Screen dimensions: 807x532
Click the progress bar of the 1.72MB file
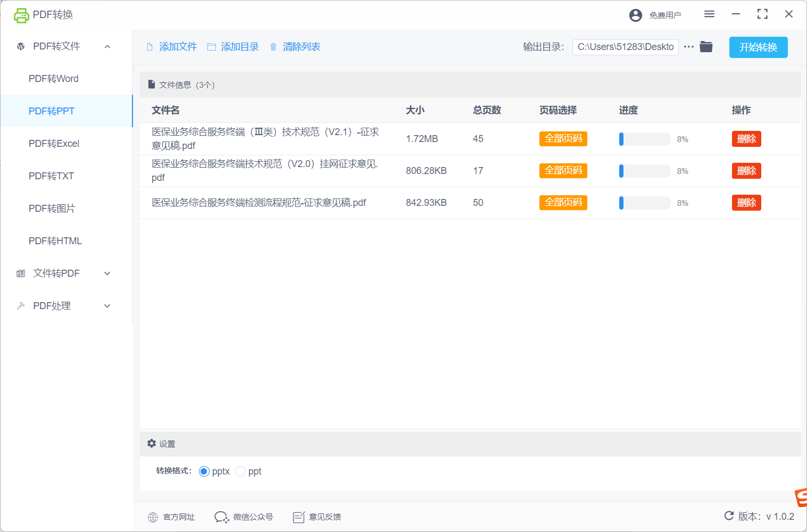click(x=645, y=139)
